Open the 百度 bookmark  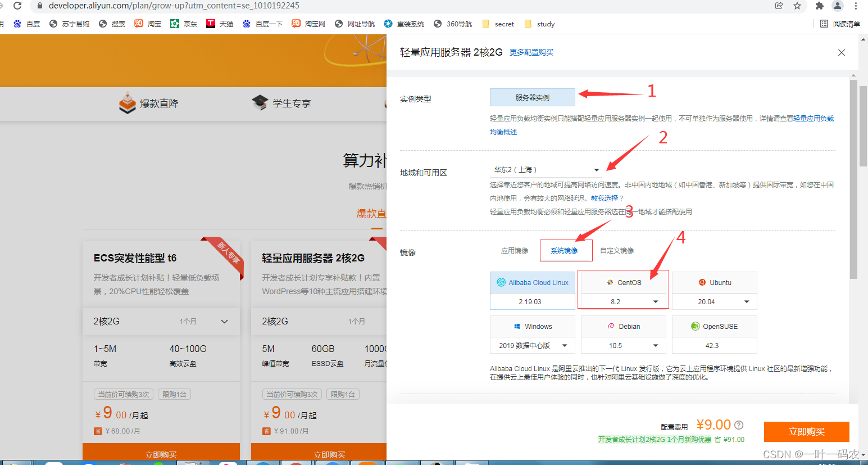coord(27,24)
